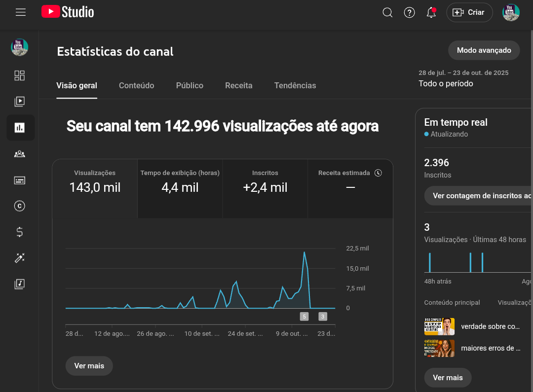Open the notifications bell
This screenshot has width=533, height=392.
pyautogui.click(x=431, y=13)
